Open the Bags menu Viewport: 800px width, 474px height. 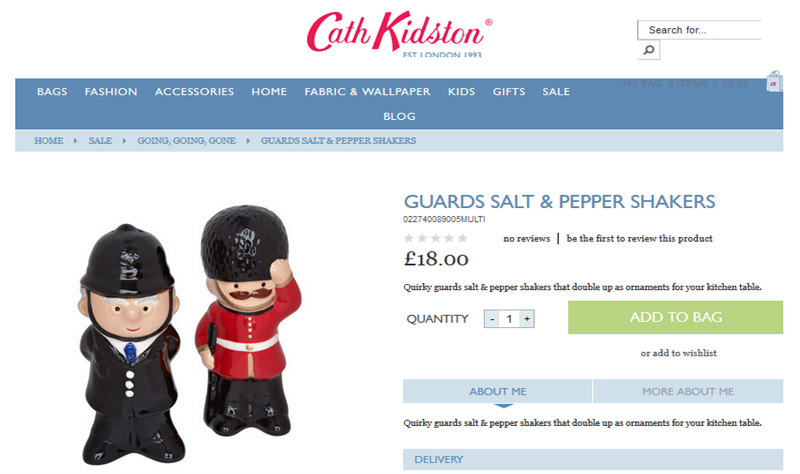click(52, 92)
